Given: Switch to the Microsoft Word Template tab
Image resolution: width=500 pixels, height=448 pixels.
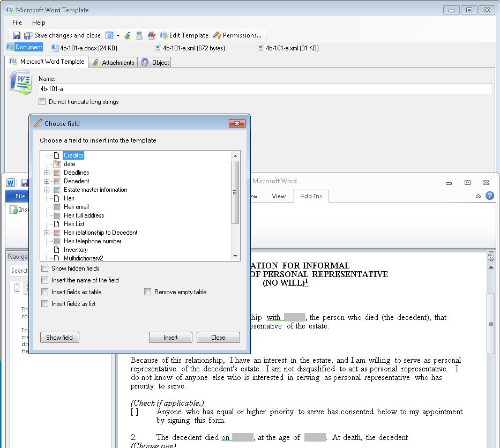Looking at the screenshot, I should [x=47, y=62].
